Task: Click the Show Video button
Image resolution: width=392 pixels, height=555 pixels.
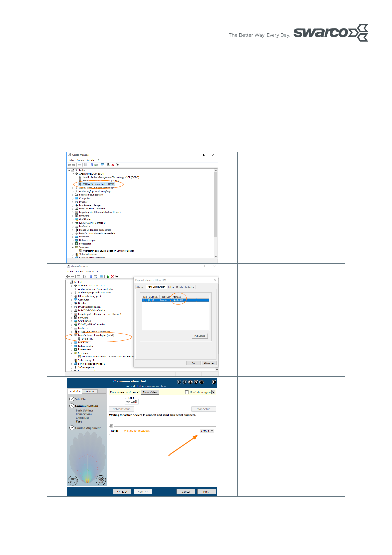Action: tap(149, 392)
